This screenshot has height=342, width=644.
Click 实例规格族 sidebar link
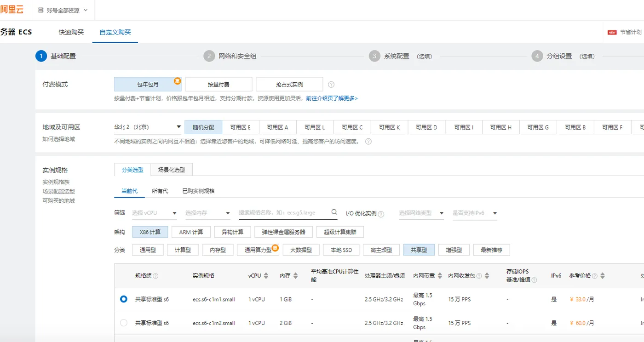[x=56, y=182]
